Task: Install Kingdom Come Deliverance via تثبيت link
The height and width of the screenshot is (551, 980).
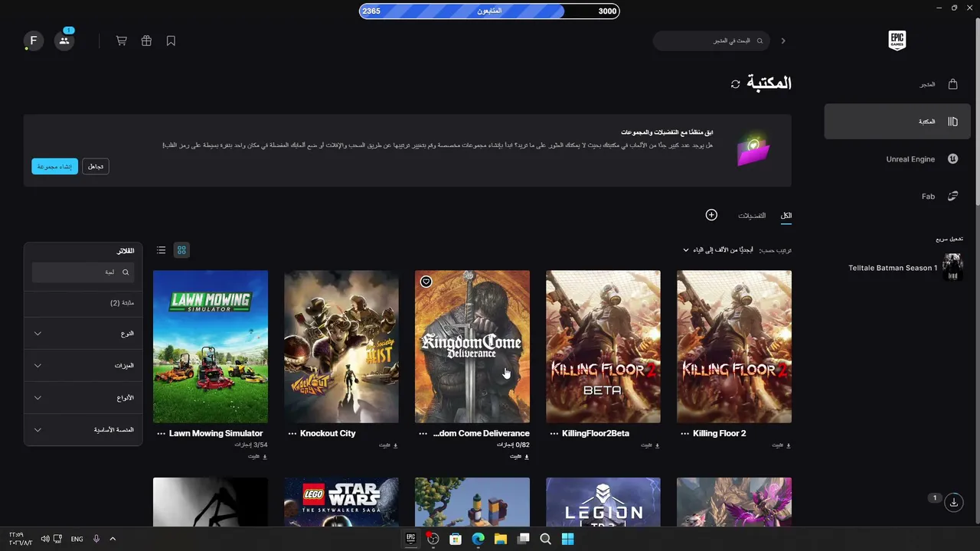Action: tap(519, 456)
